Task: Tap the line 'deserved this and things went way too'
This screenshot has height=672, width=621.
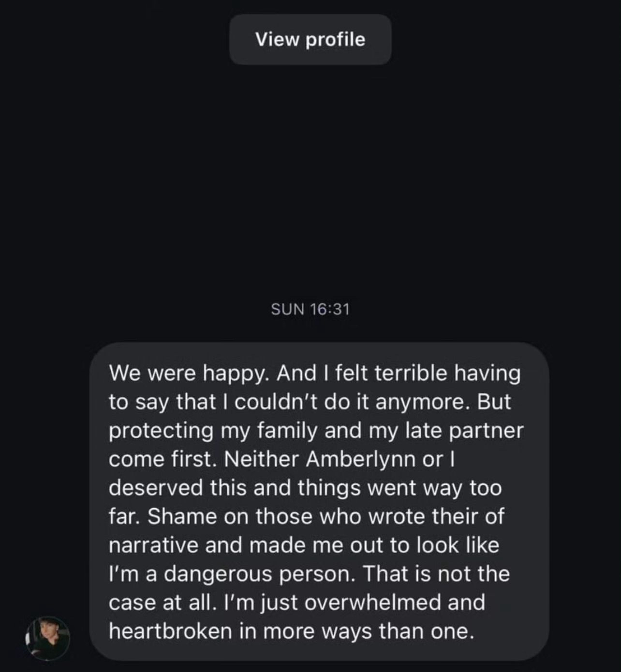Action: click(305, 488)
